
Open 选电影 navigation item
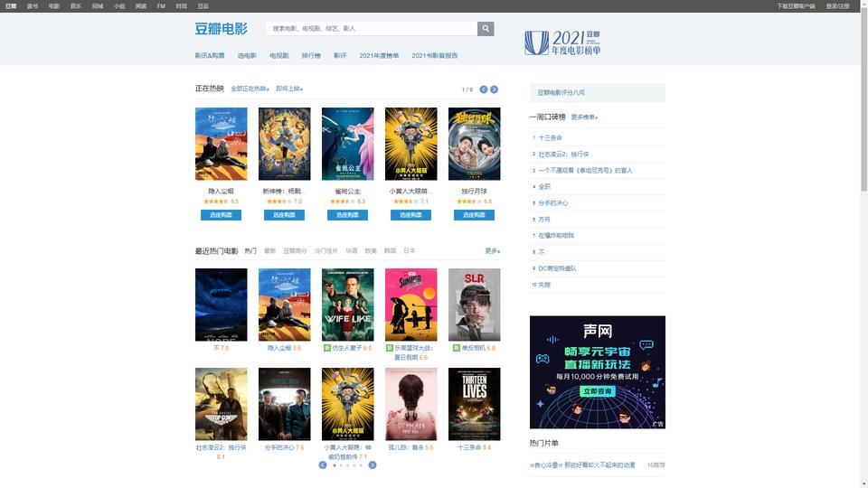pos(247,56)
